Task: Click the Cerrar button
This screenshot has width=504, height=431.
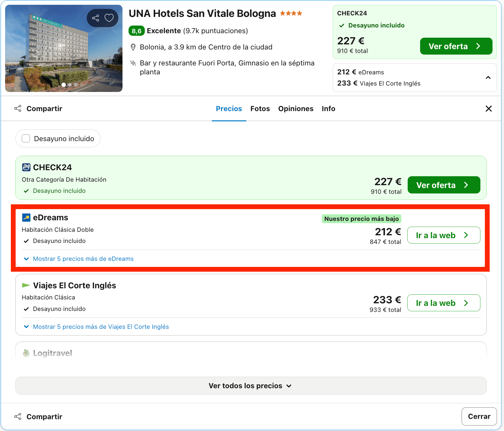Action: coord(479,416)
